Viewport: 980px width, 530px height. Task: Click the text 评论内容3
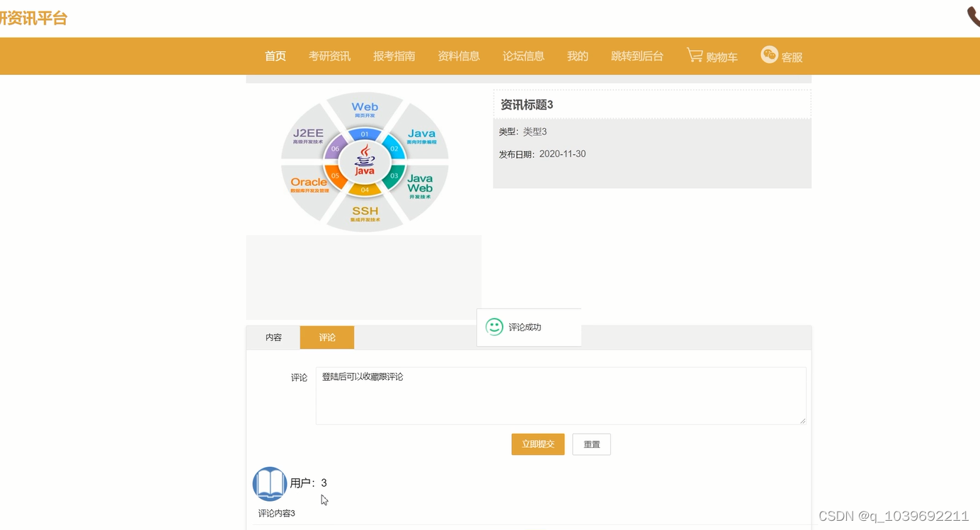click(x=277, y=513)
